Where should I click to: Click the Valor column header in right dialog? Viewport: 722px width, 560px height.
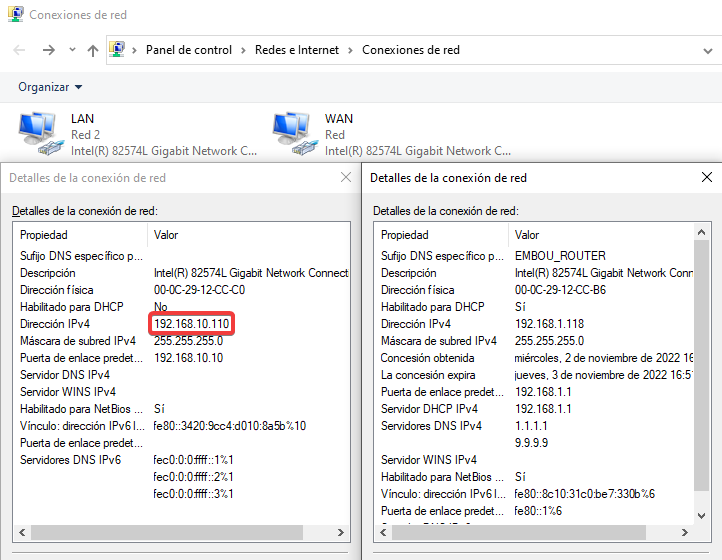527,234
